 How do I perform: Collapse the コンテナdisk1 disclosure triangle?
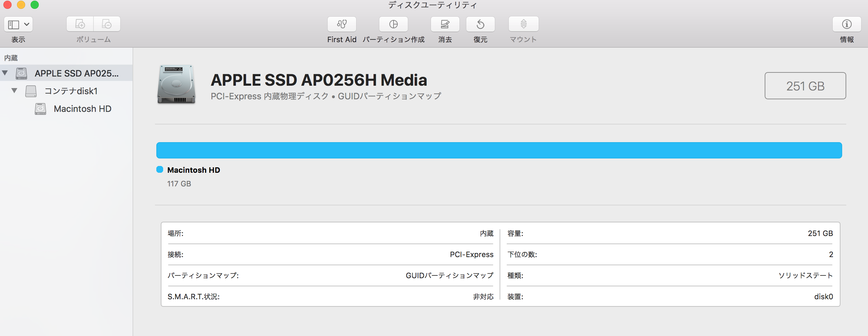(14, 90)
